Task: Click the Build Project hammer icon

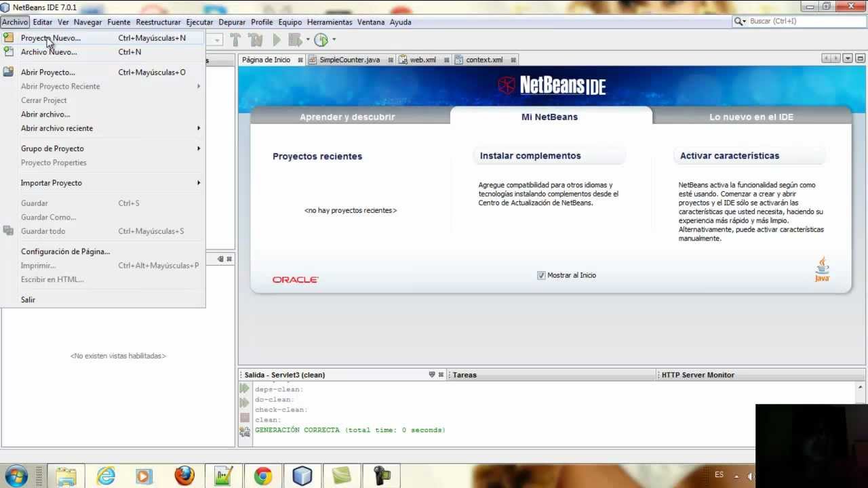Action: click(x=235, y=40)
